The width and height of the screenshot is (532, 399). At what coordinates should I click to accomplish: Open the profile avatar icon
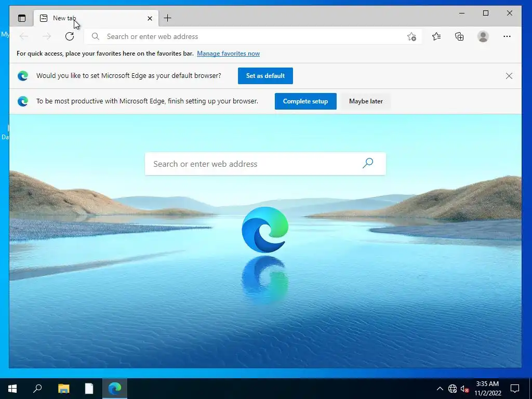pos(483,36)
